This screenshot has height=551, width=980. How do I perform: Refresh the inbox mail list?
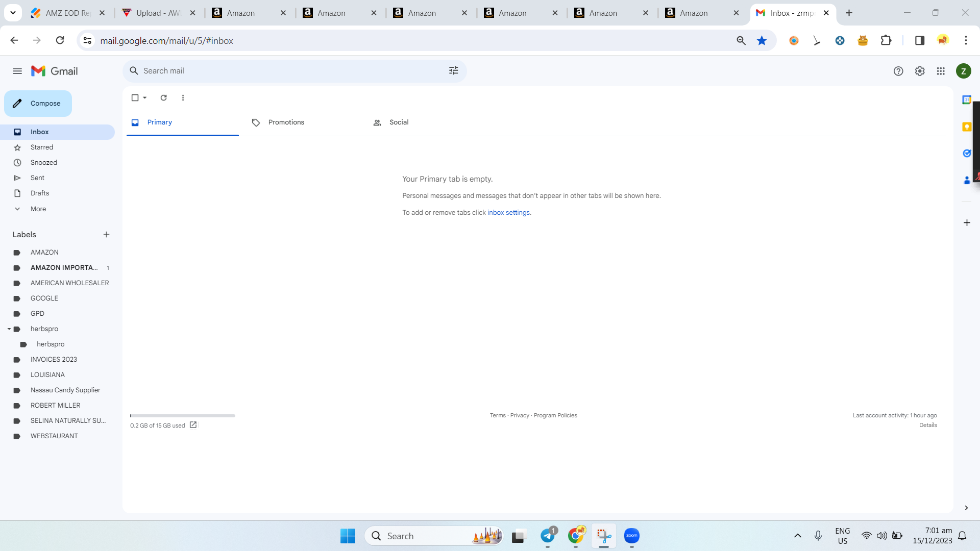[x=163, y=97]
